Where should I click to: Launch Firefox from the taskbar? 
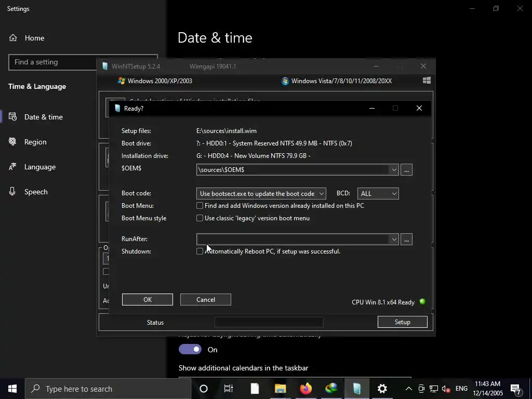(x=305, y=389)
